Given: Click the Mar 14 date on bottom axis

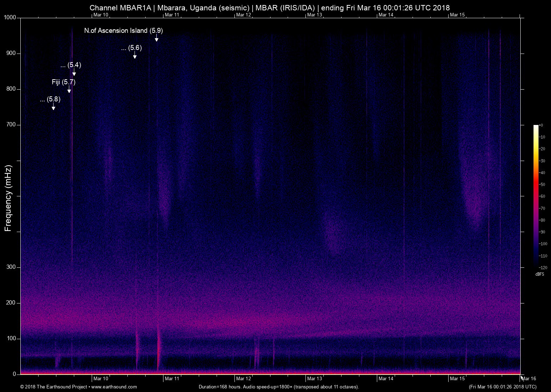Looking at the screenshot, I should click(x=386, y=378).
